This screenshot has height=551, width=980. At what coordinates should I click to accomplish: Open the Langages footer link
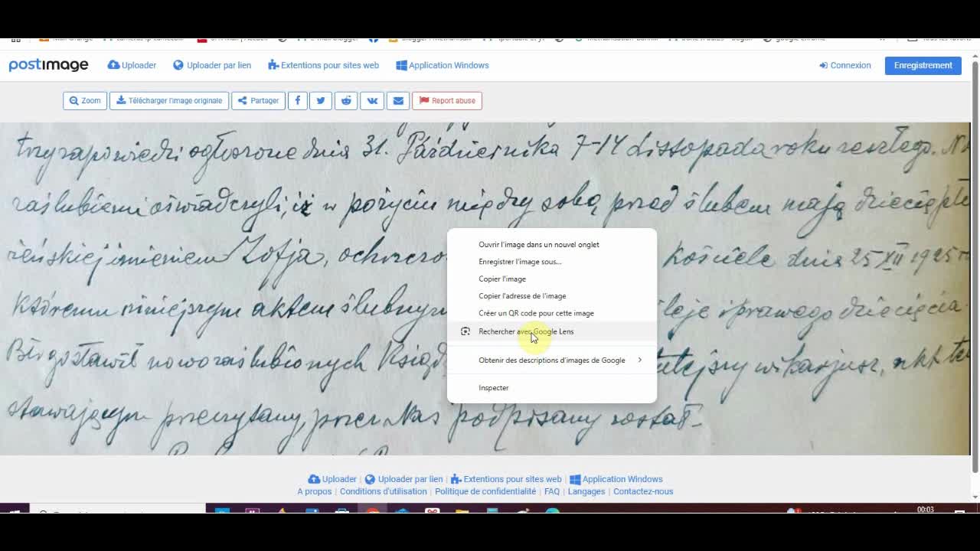point(586,491)
